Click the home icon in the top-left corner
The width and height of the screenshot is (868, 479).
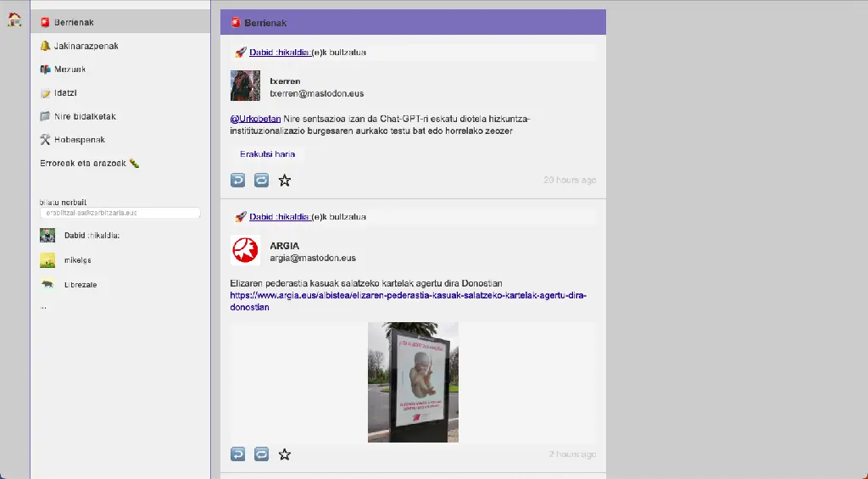[14, 19]
